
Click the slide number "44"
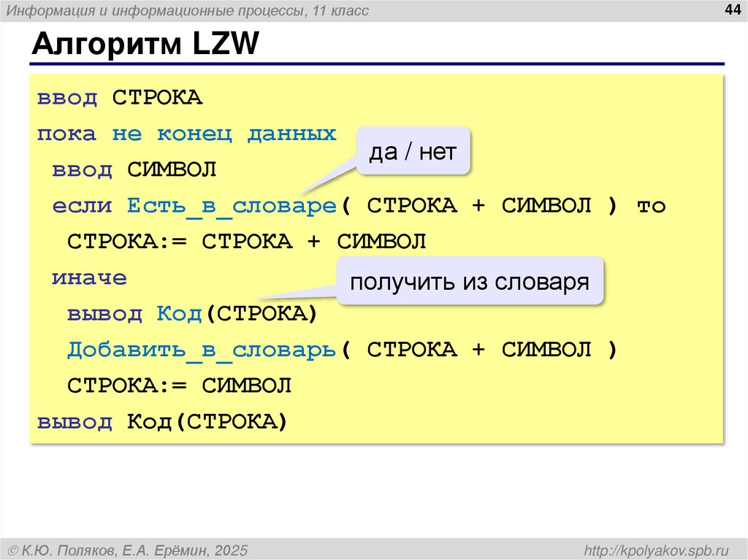[731, 11]
